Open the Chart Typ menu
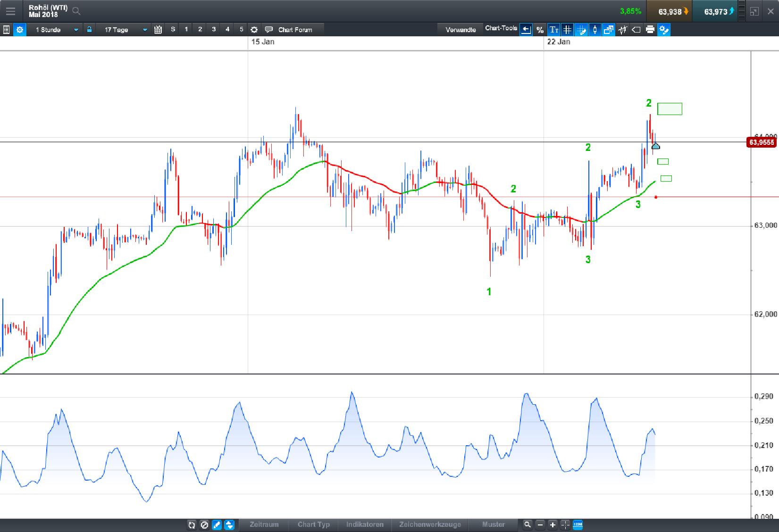779x532 pixels. coord(313,524)
